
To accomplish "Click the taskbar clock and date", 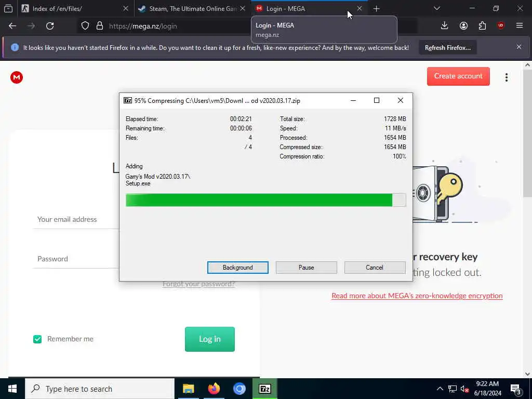I will click(487, 389).
